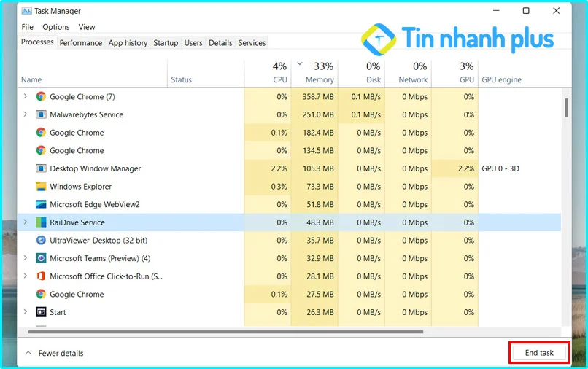The image size is (588, 369).
Task: Open the Options menu
Action: pyautogui.click(x=56, y=27)
